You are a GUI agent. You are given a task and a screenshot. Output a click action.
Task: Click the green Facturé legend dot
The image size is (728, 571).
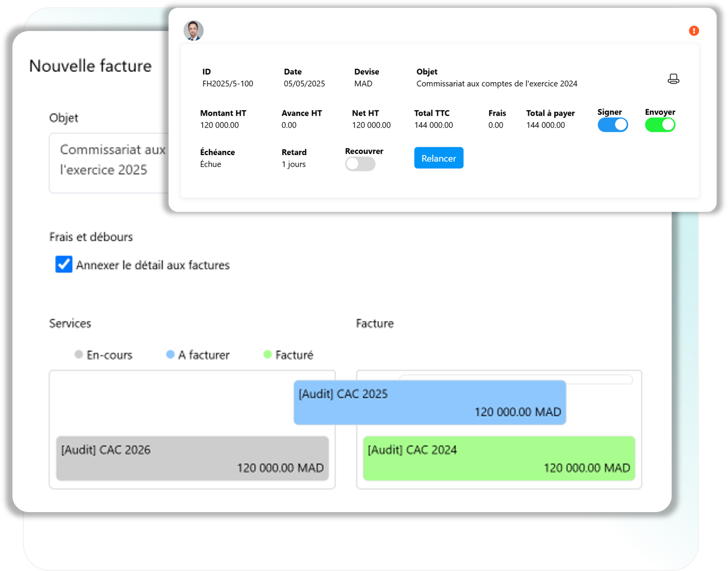[x=267, y=354]
